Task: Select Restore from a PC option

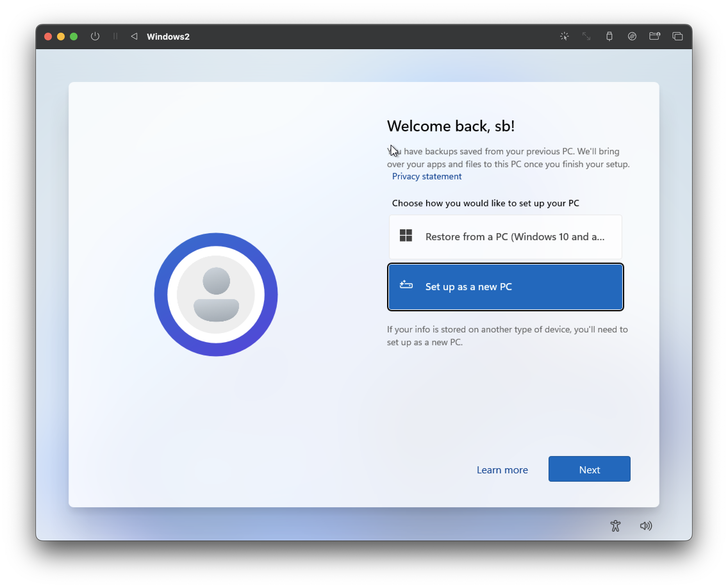Action: (505, 237)
